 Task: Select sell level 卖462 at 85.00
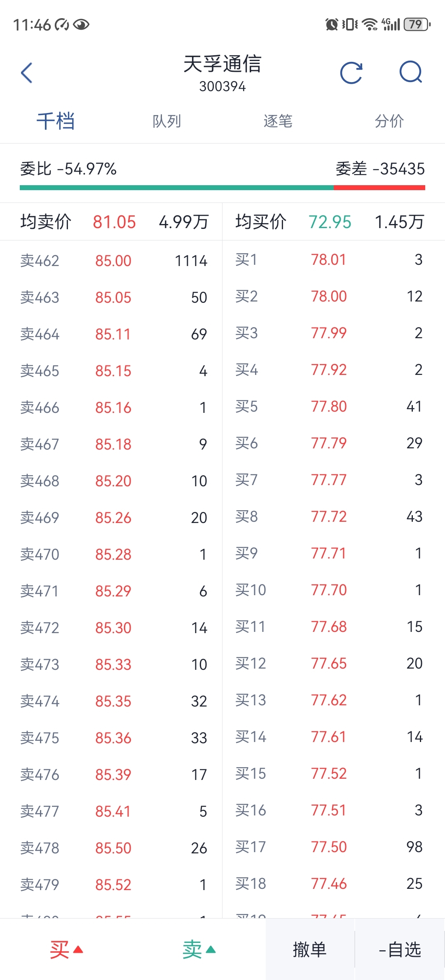click(111, 261)
